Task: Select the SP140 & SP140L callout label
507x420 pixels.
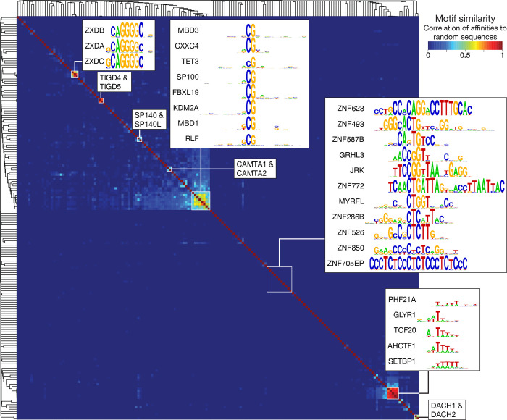Action: tap(150, 121)
